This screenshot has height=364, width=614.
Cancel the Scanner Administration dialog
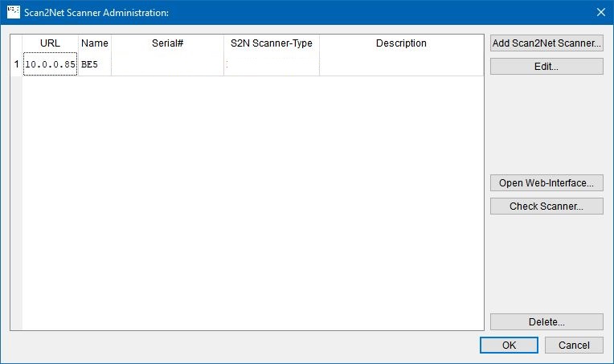574,346
